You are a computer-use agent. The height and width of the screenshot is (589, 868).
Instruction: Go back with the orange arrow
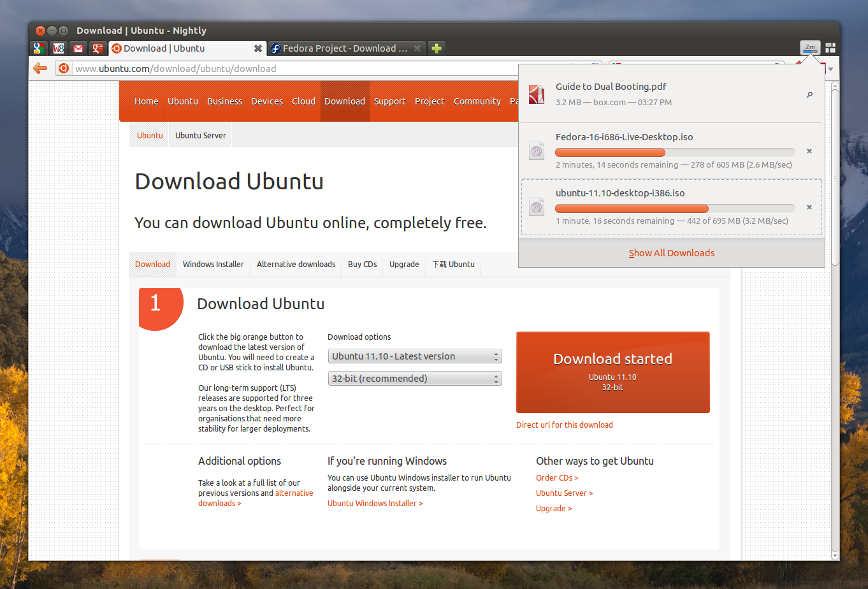click(x=40, y=68)
